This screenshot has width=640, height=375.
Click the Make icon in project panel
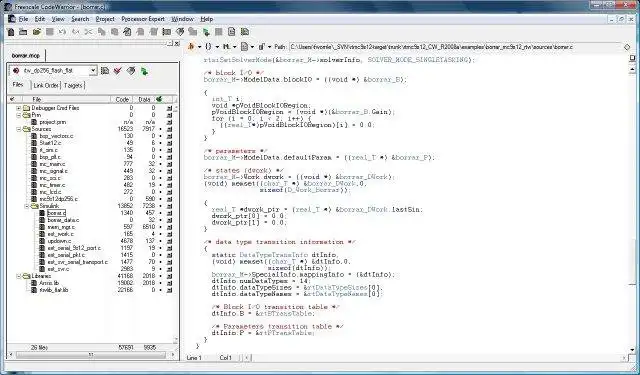point(131,71)
